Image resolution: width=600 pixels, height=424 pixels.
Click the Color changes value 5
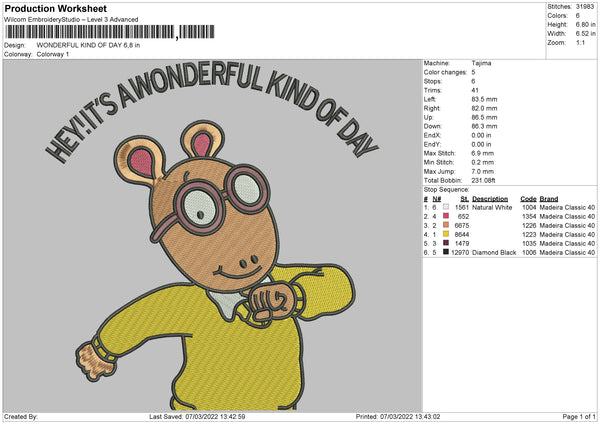(473, 72)
